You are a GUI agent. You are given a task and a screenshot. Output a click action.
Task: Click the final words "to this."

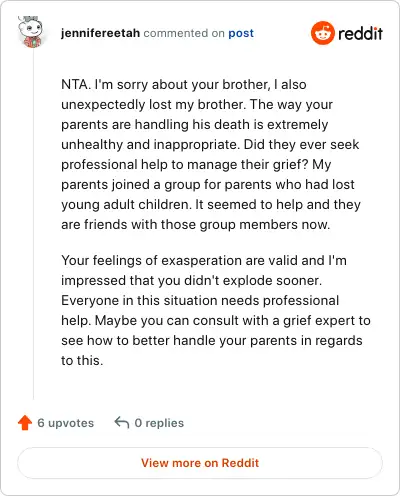[82, 361]
